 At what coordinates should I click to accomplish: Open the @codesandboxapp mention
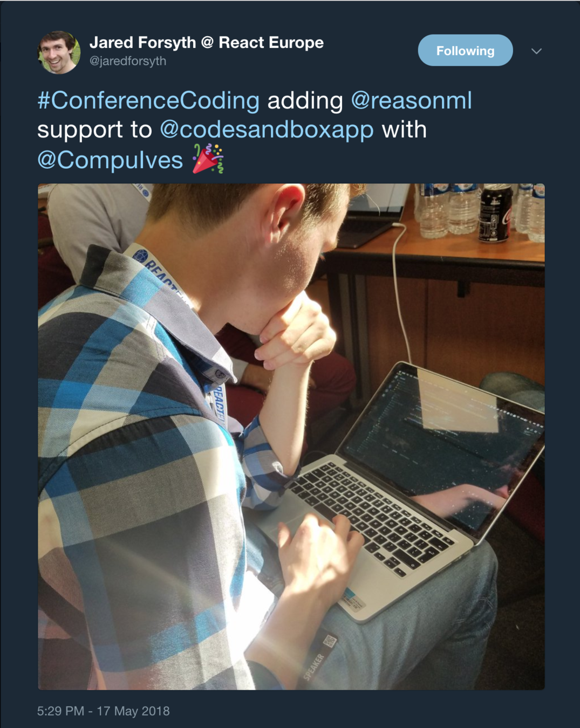point(267,129)
